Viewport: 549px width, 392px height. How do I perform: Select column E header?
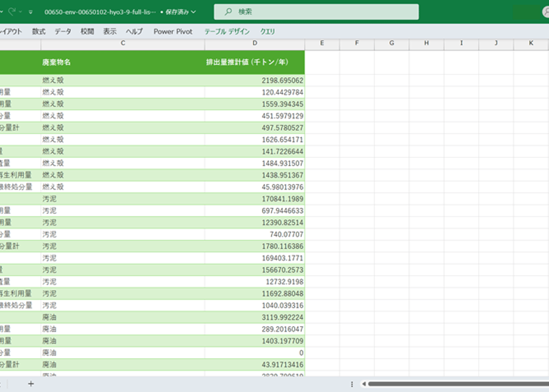(322, 43)
